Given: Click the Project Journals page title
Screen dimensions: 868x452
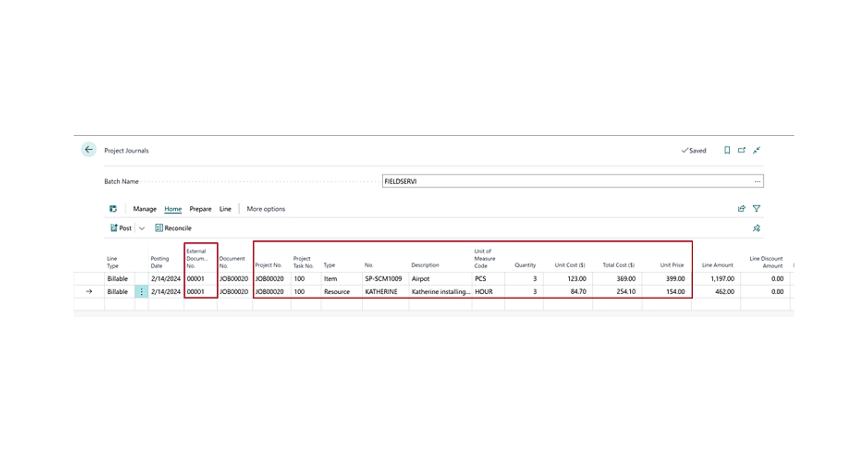Looking at the screenshot, I should (127, 151).
